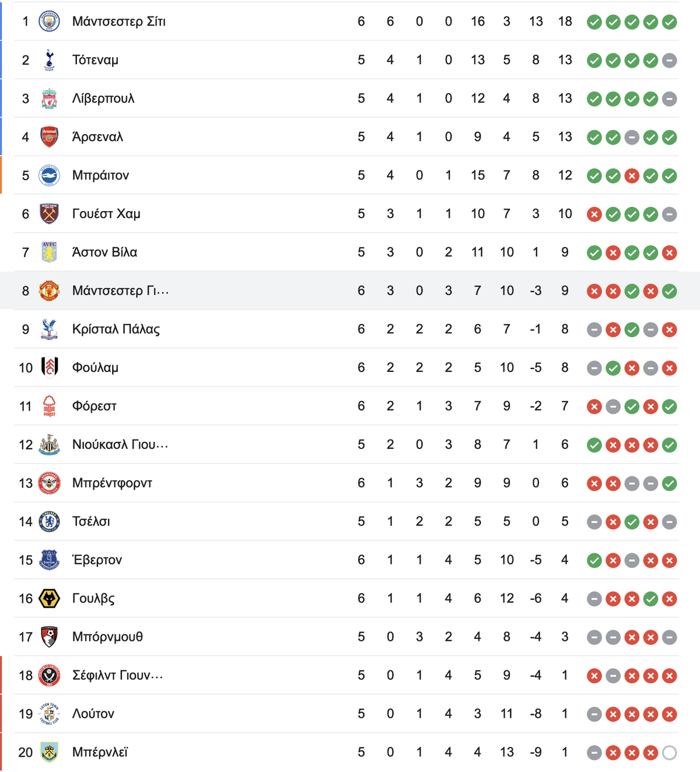Click the Luton Town crest icon
The height and width of the screenshot is (772, 700).
point(49,714)
